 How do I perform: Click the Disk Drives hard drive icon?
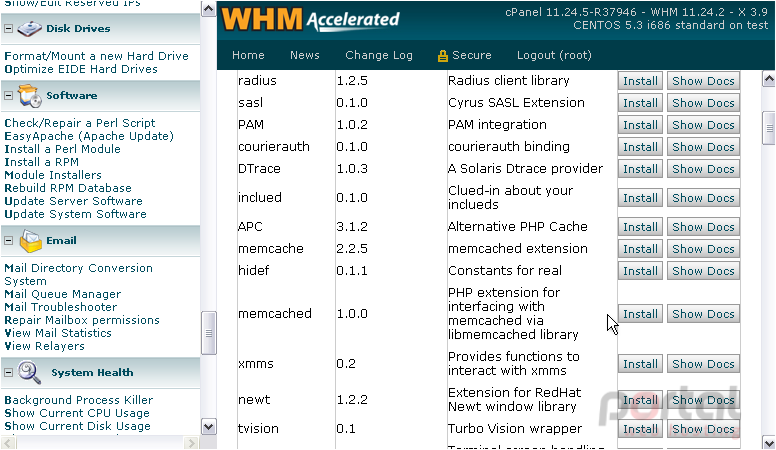tap(30, 29)
